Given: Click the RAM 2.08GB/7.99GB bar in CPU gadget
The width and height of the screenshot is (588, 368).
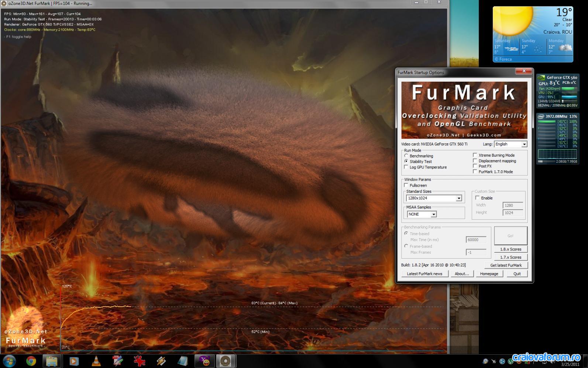Looking at the screenshot, I should [x=547, y=161].
